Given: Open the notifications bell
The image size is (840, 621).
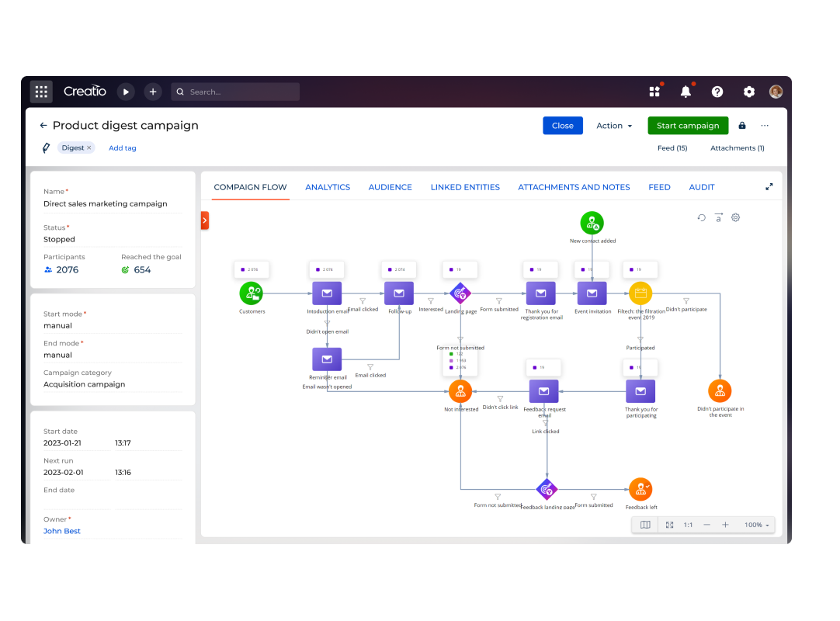Looking at the screenshot, I should 686,92.
